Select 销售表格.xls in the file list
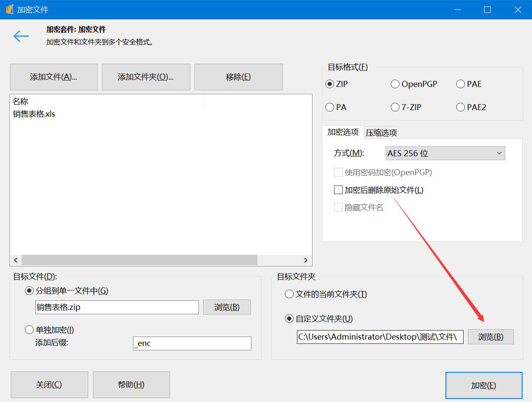The image size is (532, 402). [x=34, y=114]
